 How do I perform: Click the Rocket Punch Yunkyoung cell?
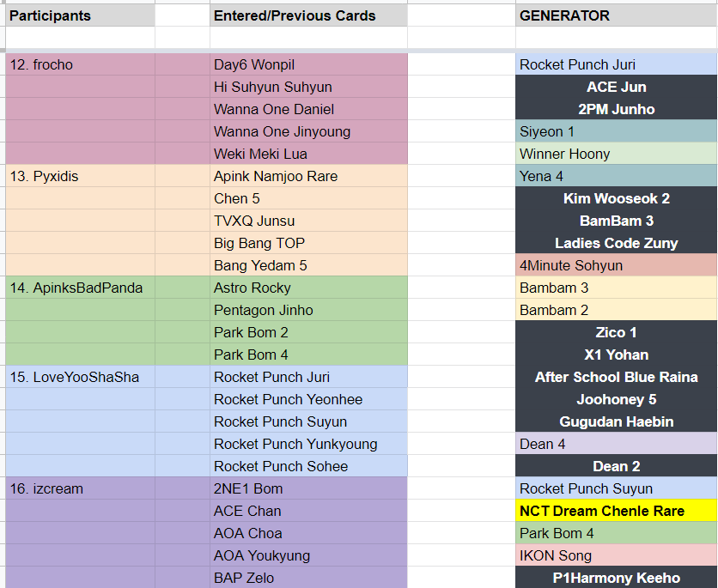pyautogui.click(x=308, y=444)
